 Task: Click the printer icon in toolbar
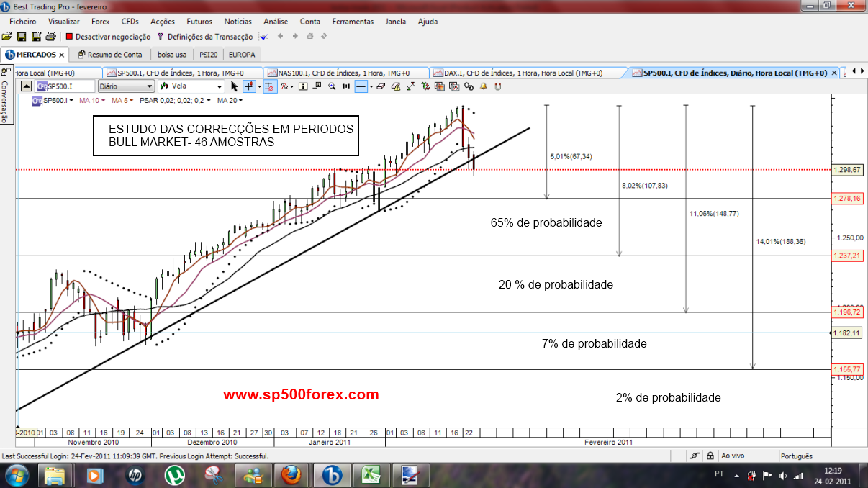pos(51,36)
